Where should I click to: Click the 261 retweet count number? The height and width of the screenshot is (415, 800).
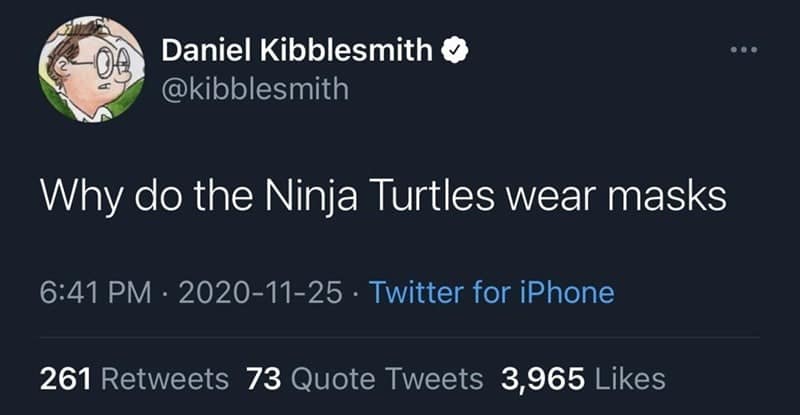pyautogui.click(x=66, y=379)
